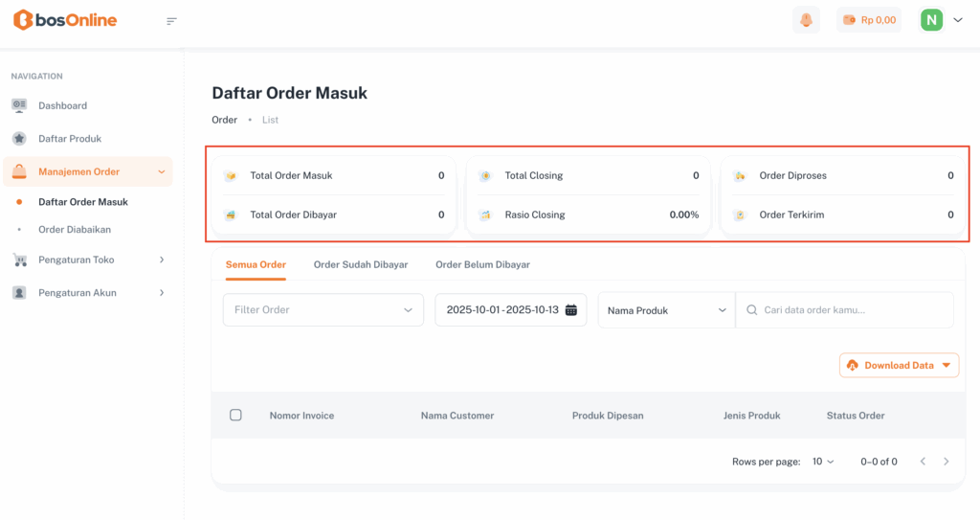980x520 pixels.
Task: Click the Dashboard icon in sidebar
Action: [x=19, y=105]
